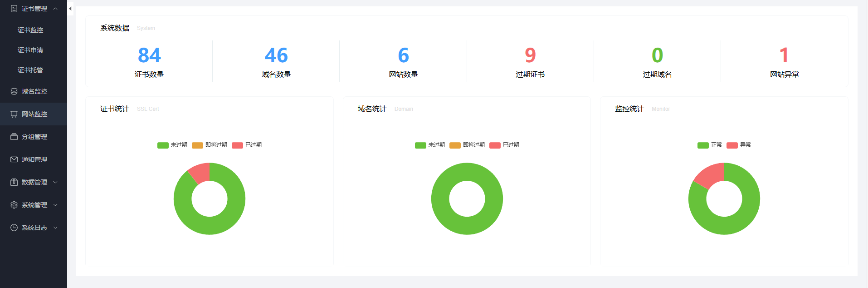The image size is (868, 288).
Task: Click the 监控统计 card title
Action: (x=629, y=109)
